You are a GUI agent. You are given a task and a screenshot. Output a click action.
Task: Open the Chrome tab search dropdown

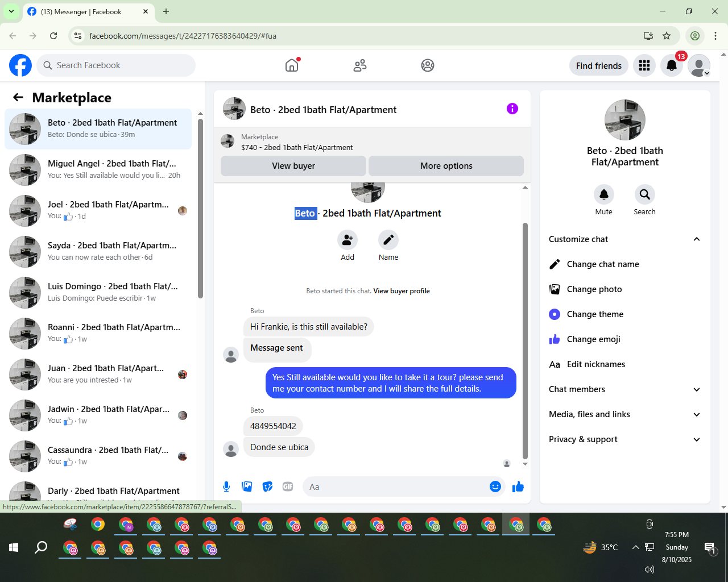click(11, 11)
